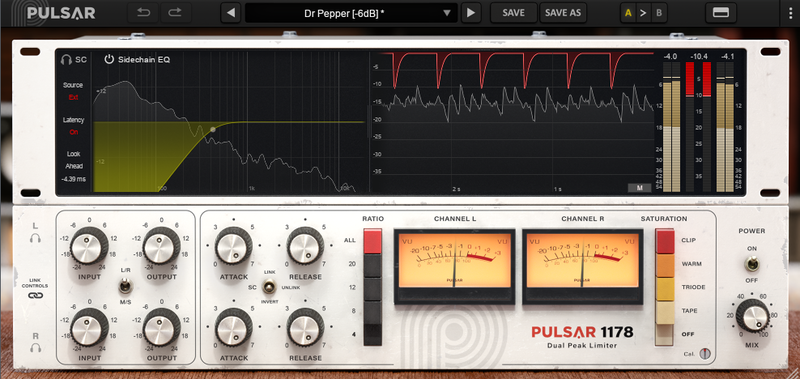The width and height of the screenshot is (800, 379).
Task: Click the Cal. calibration screw
Action: 705,353
